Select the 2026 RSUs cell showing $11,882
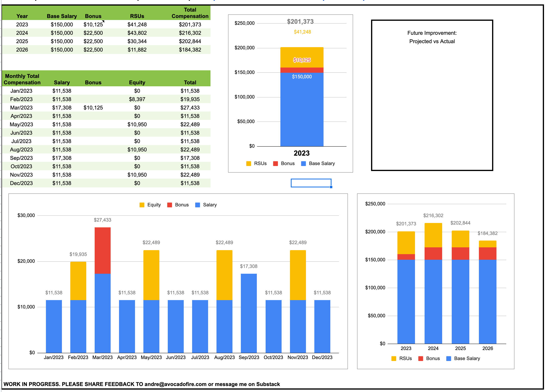The height and width of the screenshot is (392, 546). (x=137, y=50)
